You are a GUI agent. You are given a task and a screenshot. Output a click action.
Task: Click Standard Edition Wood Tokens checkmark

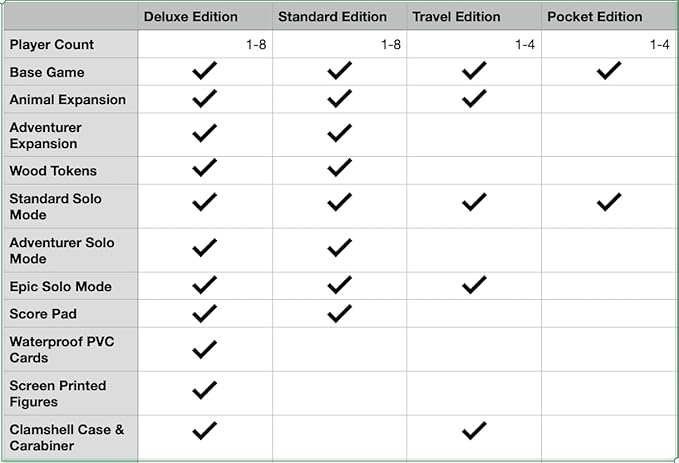[x=340, y=168]
